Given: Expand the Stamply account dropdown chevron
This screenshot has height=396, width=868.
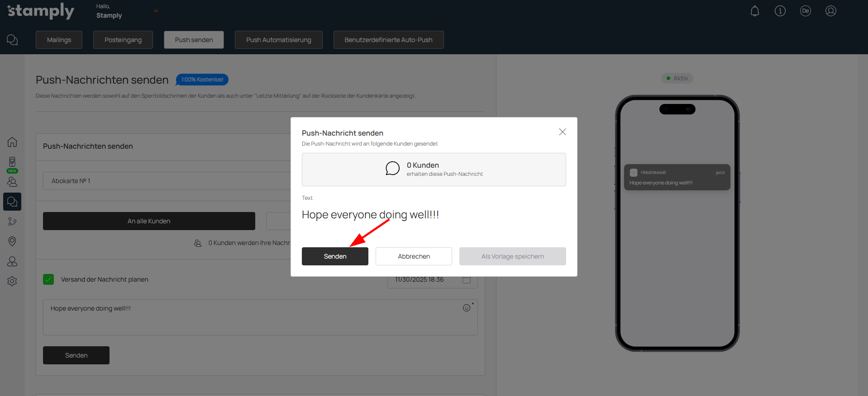Looking at the screenshot, I should 156,11.
